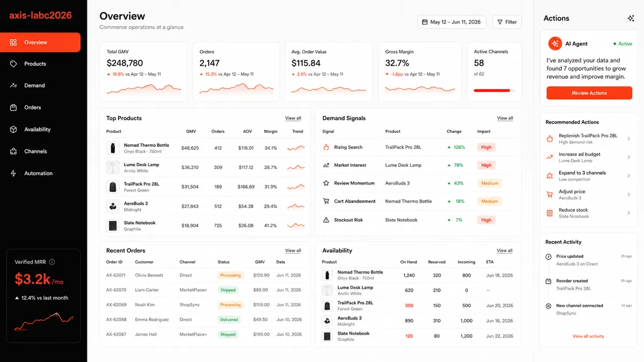Click the info icon next to Verified MRR
Image resolution: width=644 pixels, height=362 pixels.
click(52, 262)
